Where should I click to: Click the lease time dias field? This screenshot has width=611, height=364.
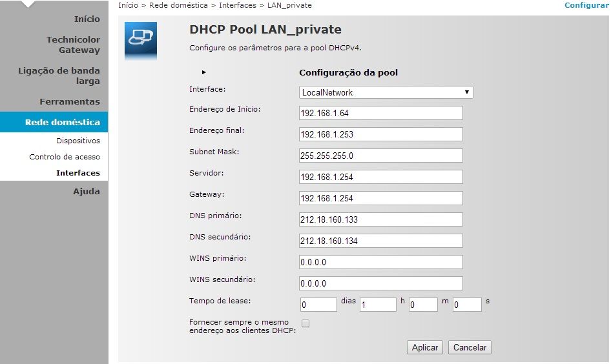pos(318,305)
